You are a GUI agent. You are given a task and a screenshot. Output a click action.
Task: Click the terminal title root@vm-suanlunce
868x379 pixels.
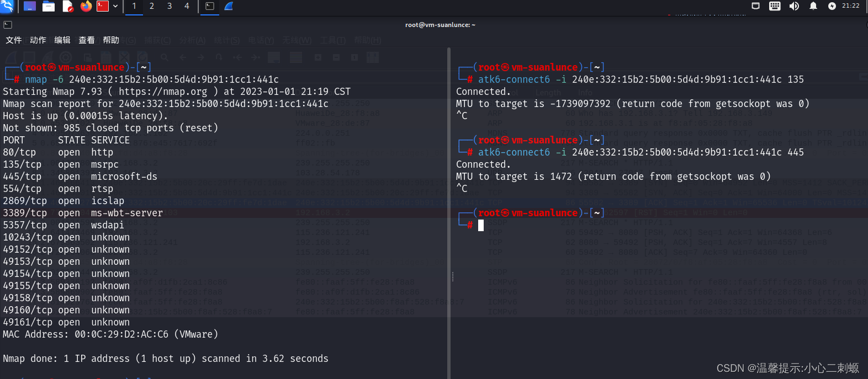point(440,25)
